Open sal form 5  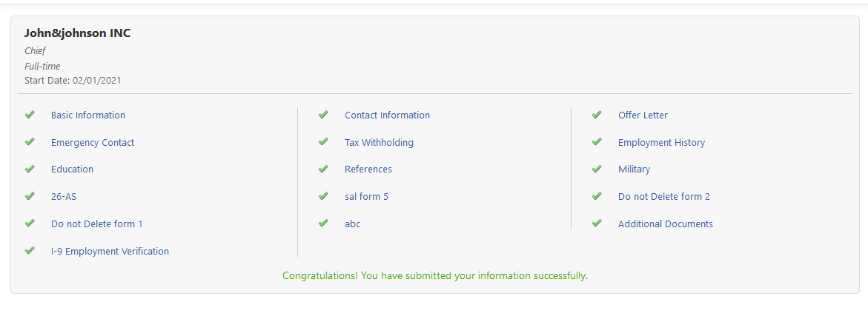click(x=366, y=197)
